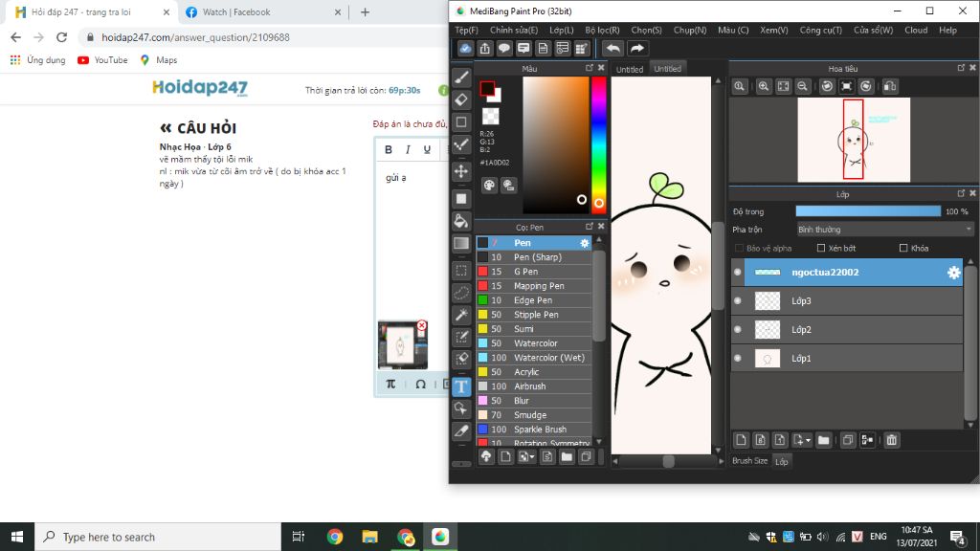Select G Pen brush
The width and height of the screenshot is (980, 551).
click(x=533, y=272)
